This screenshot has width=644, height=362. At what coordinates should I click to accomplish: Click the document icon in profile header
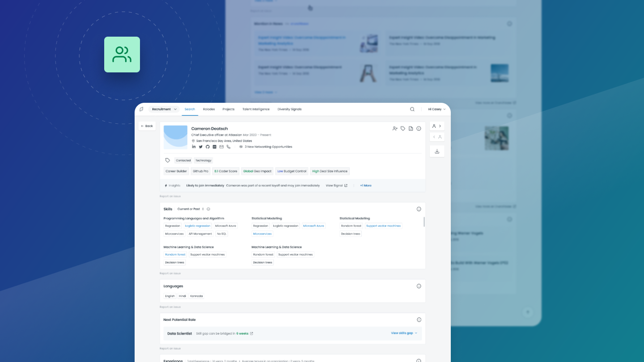pos(411,128)
